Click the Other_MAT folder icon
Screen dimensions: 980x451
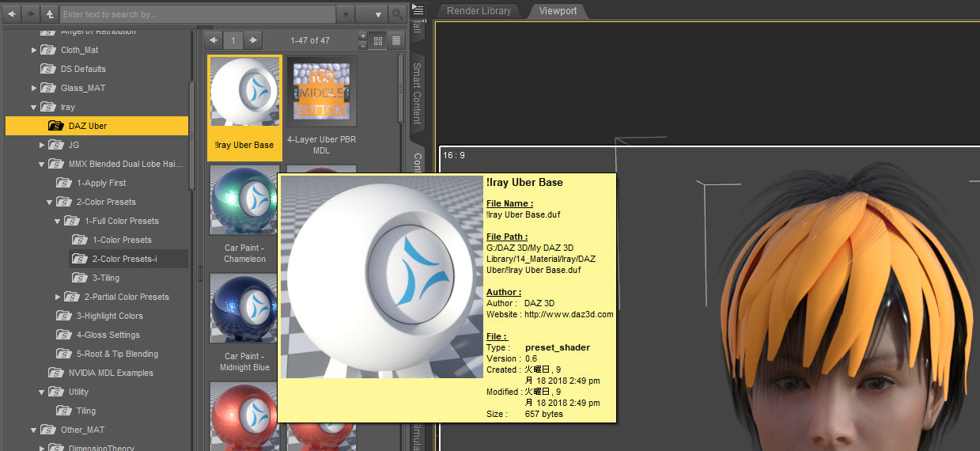click(48, 430)
